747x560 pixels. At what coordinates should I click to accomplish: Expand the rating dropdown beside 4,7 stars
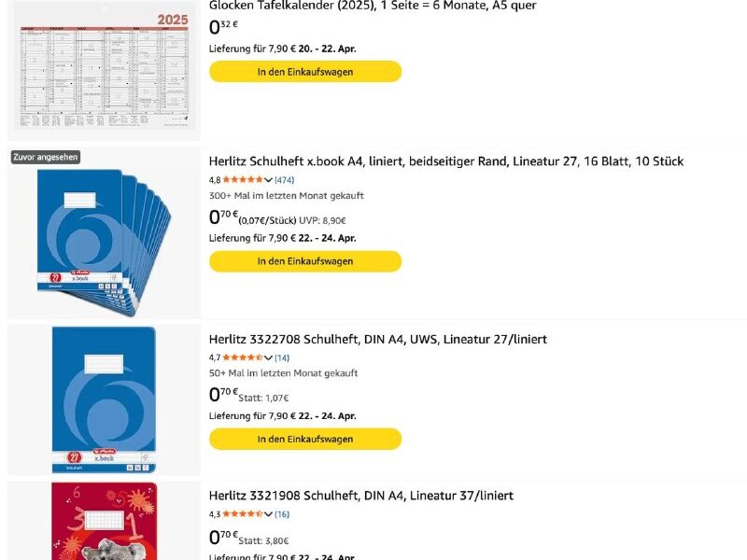coord(269,357)
